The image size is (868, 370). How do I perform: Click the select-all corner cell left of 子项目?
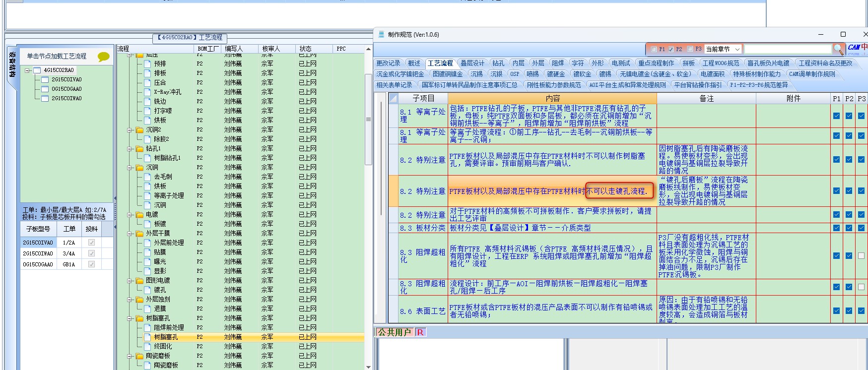tap(394, 98)
